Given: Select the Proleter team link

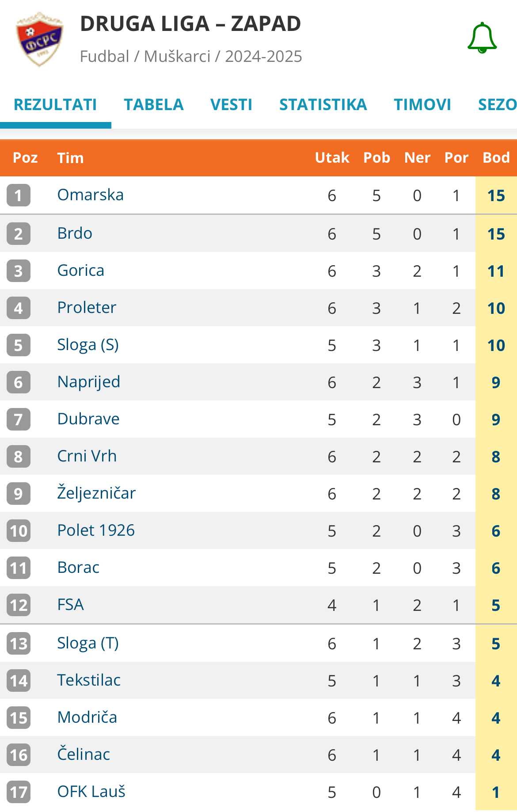Looking at the screenshot, I should (87, 308).
